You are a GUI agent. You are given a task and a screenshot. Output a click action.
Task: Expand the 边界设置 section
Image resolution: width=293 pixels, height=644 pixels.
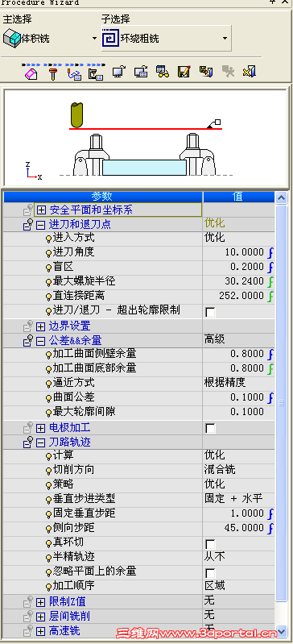(40, 327)
